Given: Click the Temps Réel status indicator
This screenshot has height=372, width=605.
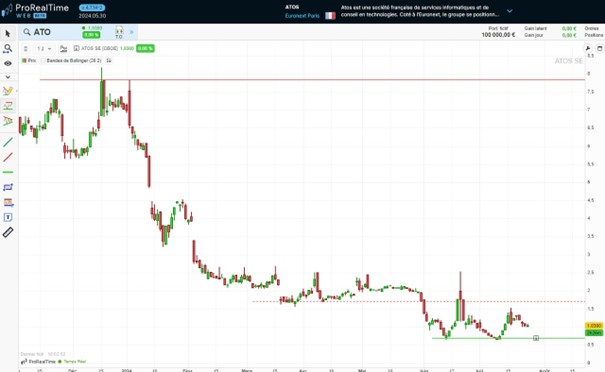Looking at the screenshot, I should (x=72, y=362).
